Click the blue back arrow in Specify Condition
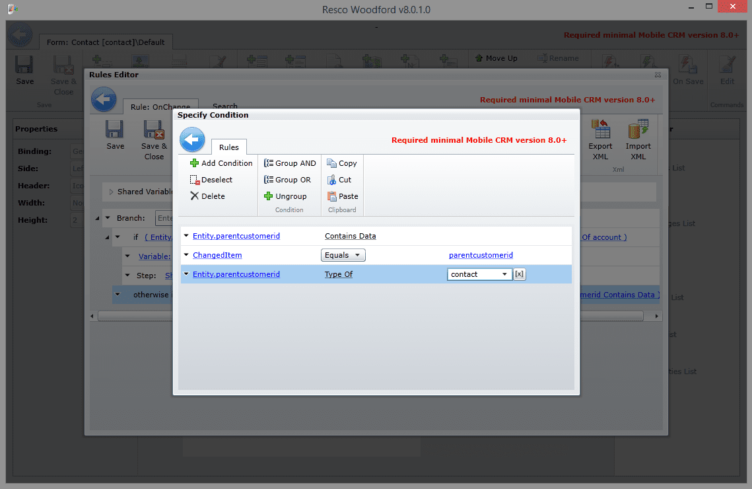Image resolution: width=752 pixels, height=489 pixels. (x=192, y=139)
